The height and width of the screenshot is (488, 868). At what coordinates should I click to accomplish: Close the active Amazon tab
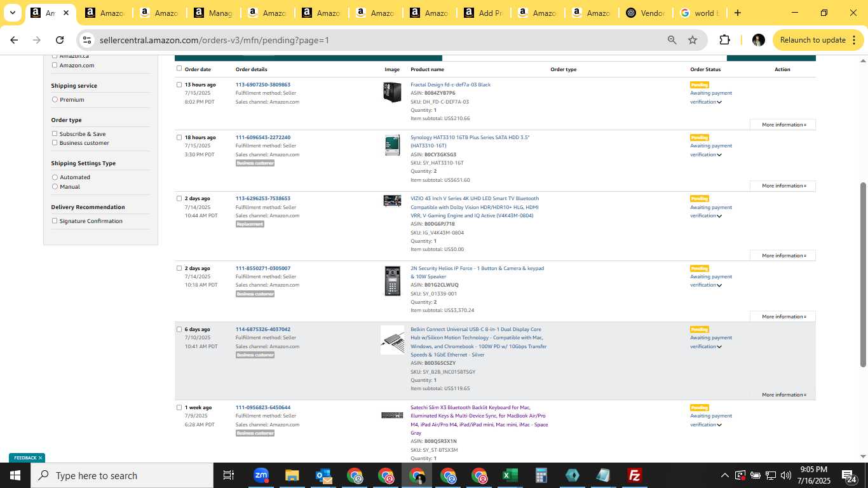coord(66,13)
